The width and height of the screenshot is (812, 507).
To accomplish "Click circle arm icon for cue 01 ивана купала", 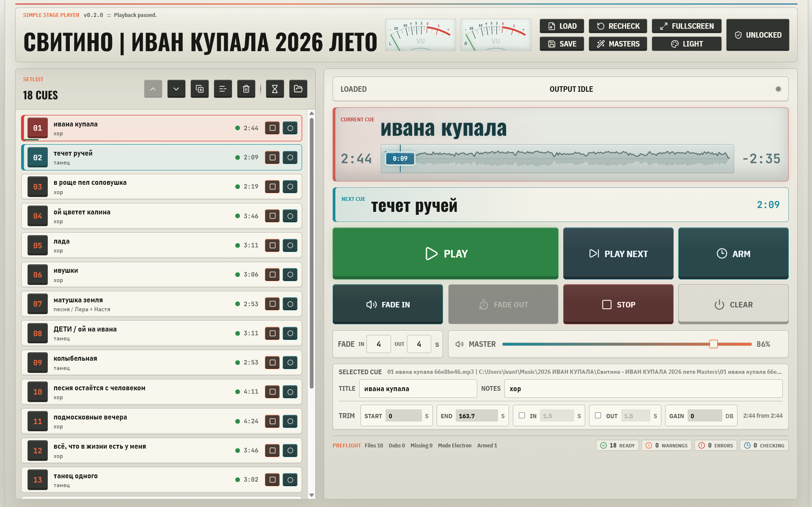I will [290, 128].
